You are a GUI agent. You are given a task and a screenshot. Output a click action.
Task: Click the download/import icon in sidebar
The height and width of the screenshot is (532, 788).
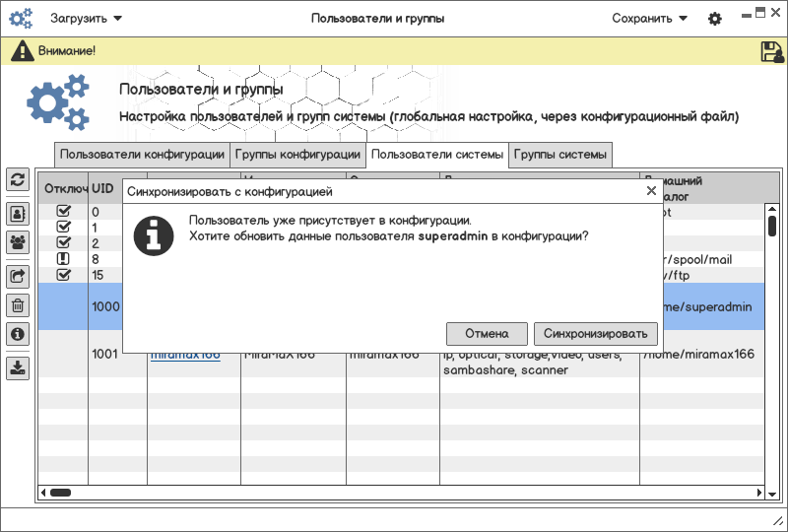coord(18,368)
